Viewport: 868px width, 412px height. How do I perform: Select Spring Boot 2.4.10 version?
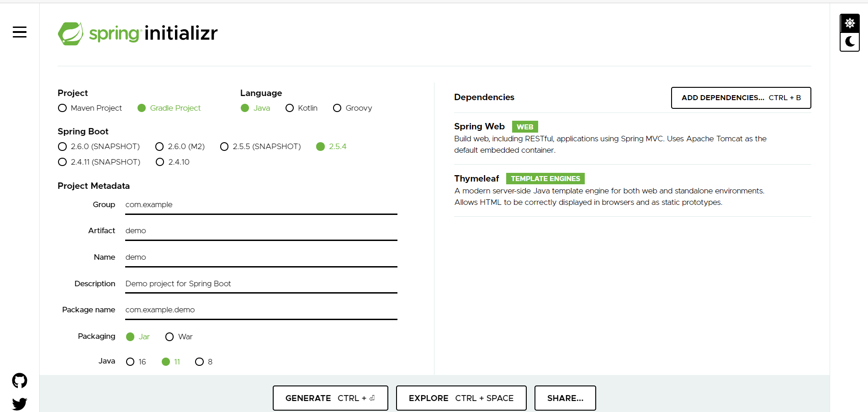point(173,162)
